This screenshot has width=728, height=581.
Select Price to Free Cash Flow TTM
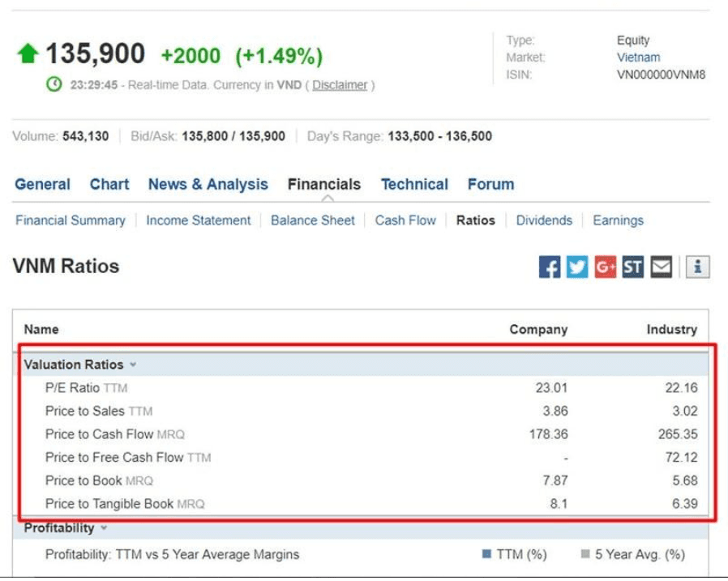pyautogui.click(x=128, y=457)
